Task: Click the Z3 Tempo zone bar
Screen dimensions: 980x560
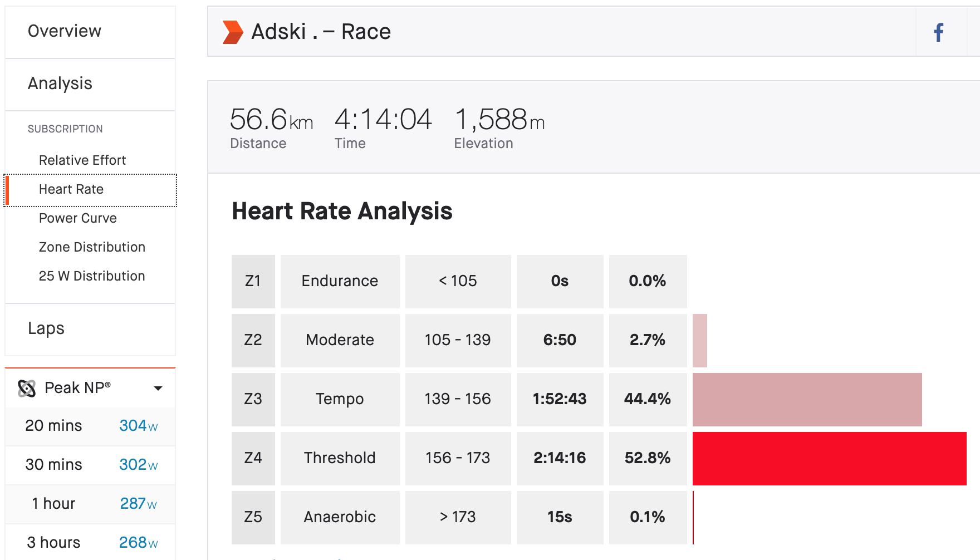Action: [x=807, y=399]
